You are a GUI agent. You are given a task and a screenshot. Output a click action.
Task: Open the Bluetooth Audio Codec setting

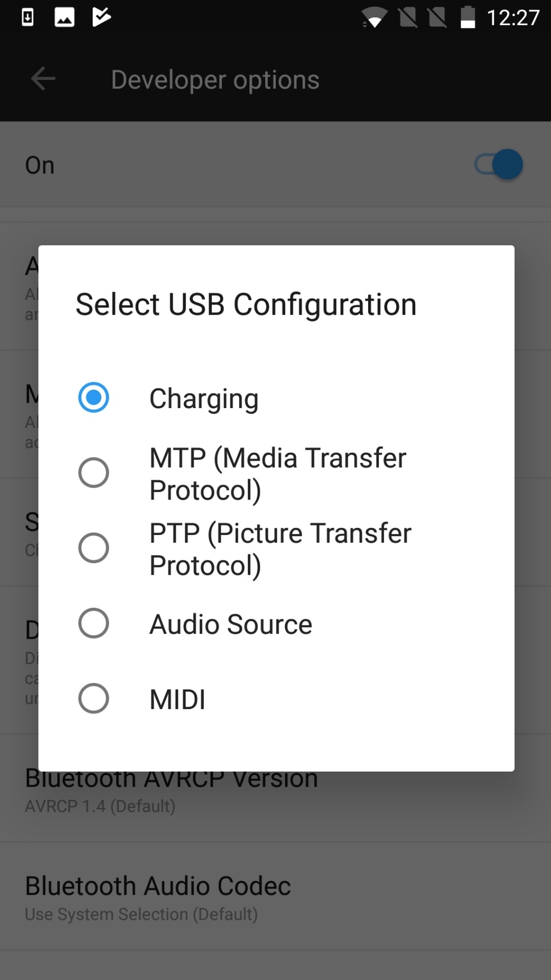(x=158, y=897)
